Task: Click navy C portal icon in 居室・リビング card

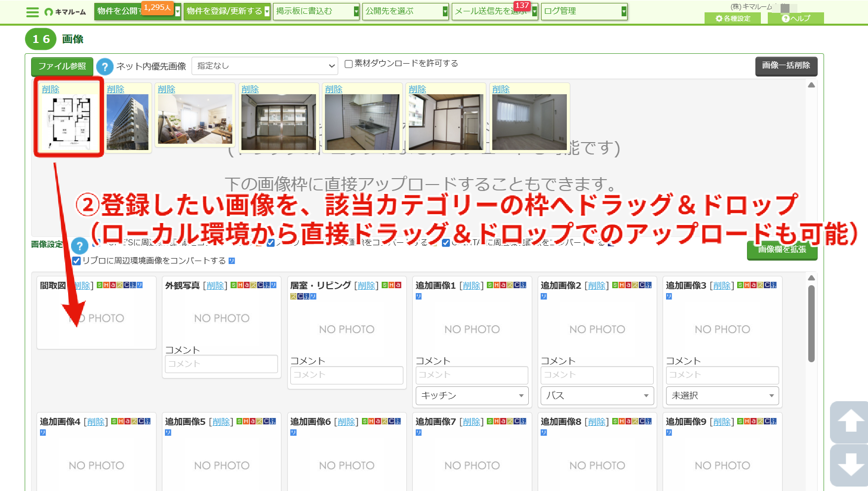Action: click(x=300, y=297)
